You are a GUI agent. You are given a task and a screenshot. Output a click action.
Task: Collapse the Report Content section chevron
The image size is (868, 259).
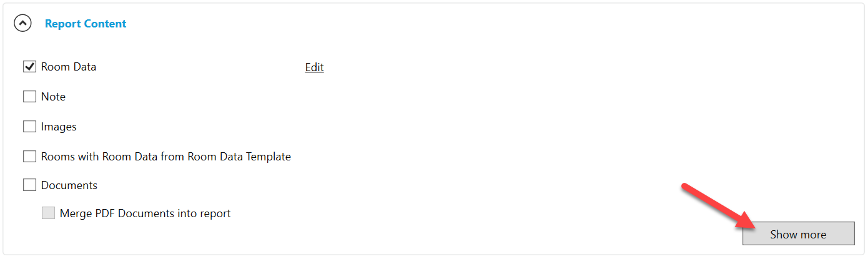coord(23,24)
